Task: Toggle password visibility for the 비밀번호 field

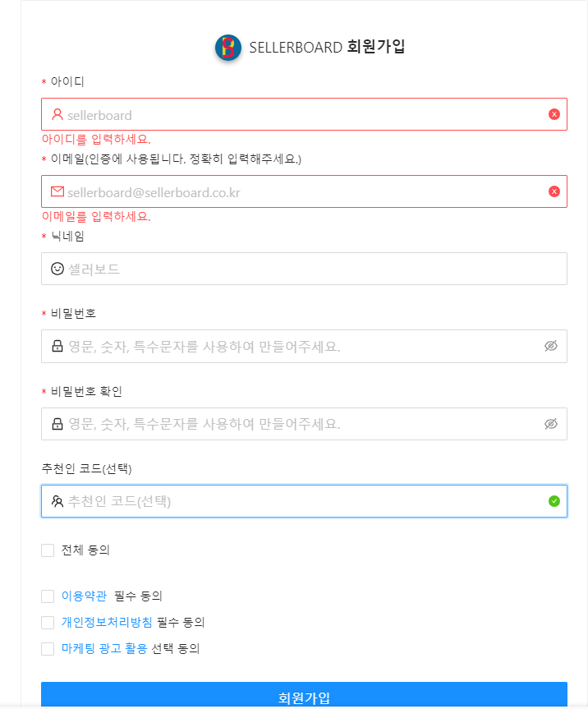Action: coord(553,346)
